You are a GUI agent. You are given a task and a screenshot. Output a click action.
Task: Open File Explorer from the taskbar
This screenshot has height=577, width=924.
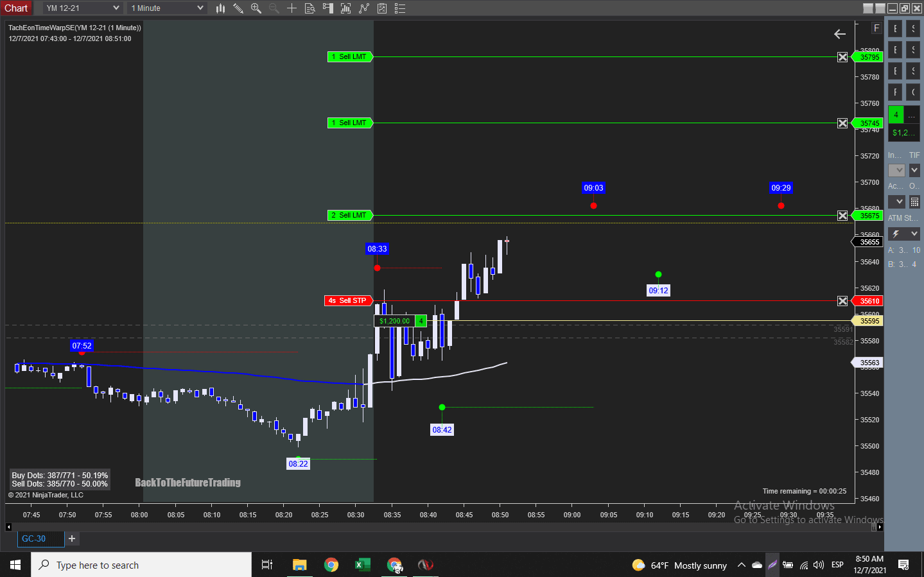[x=299, y=565]
